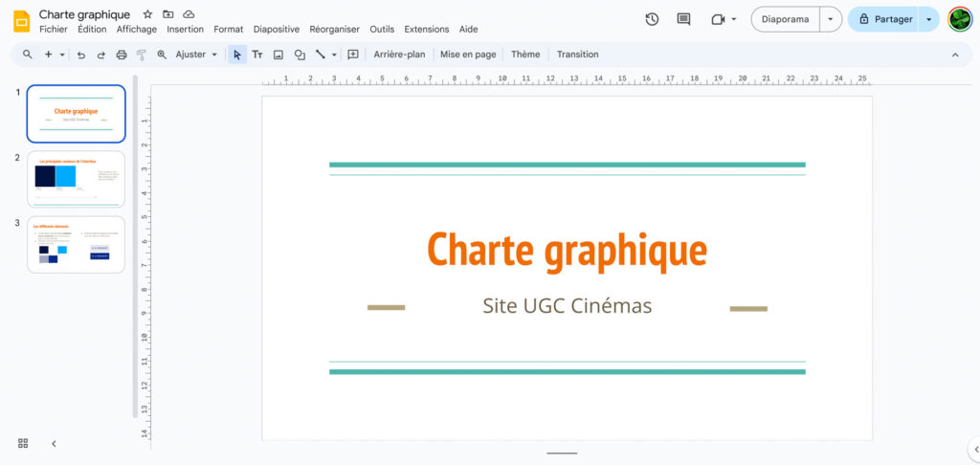The width and height of the screenshot is (980, 465).
Task: Open the Outils menu
Action: (382, 30)
